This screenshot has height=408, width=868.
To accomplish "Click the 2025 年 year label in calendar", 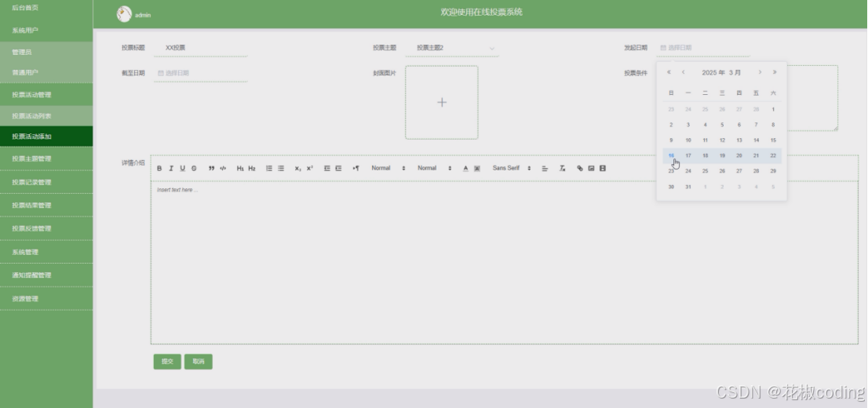I will [x=713, y=72].
